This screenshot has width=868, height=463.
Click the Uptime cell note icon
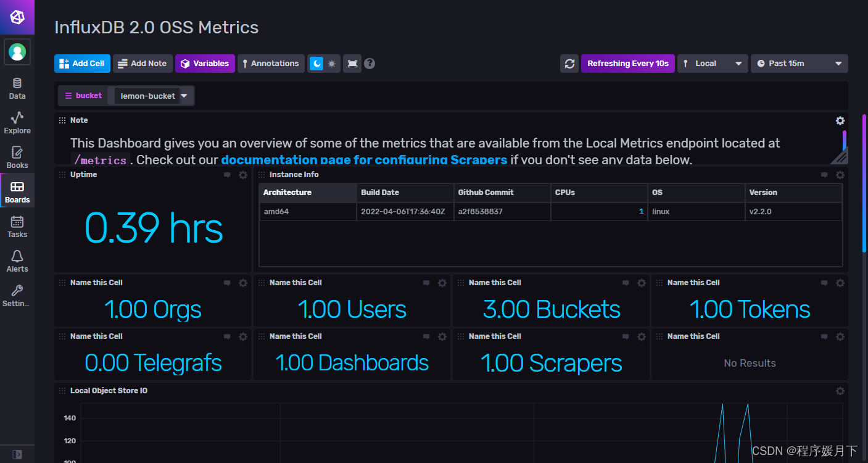point(227,175)
